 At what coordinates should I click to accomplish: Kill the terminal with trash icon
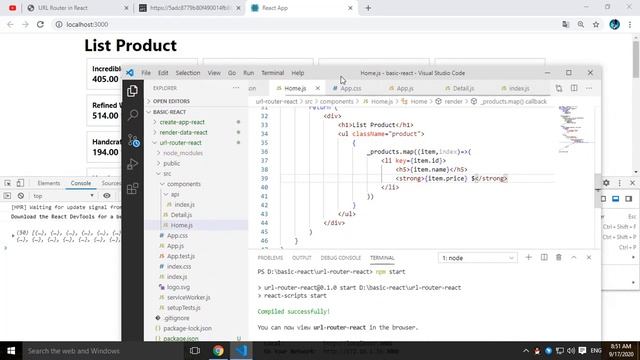pos(559,258)
